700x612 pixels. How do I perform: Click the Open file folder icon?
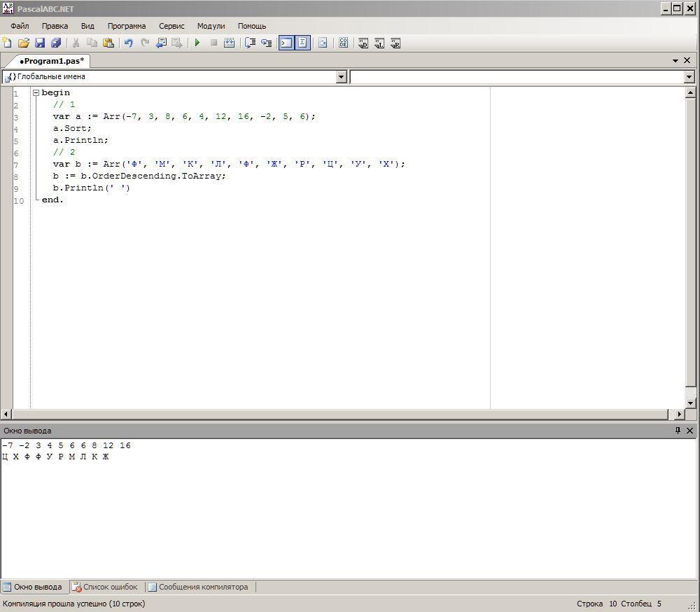click(x=23, y=43)
